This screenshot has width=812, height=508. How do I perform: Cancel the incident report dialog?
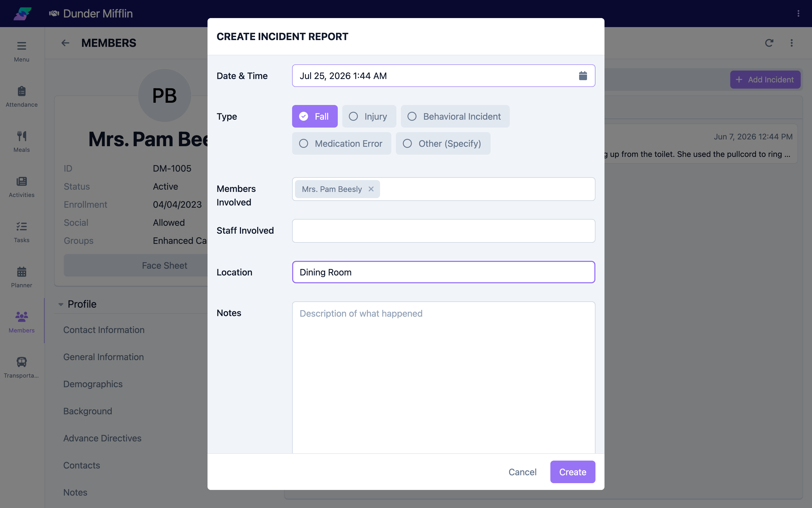coord(522,472)
